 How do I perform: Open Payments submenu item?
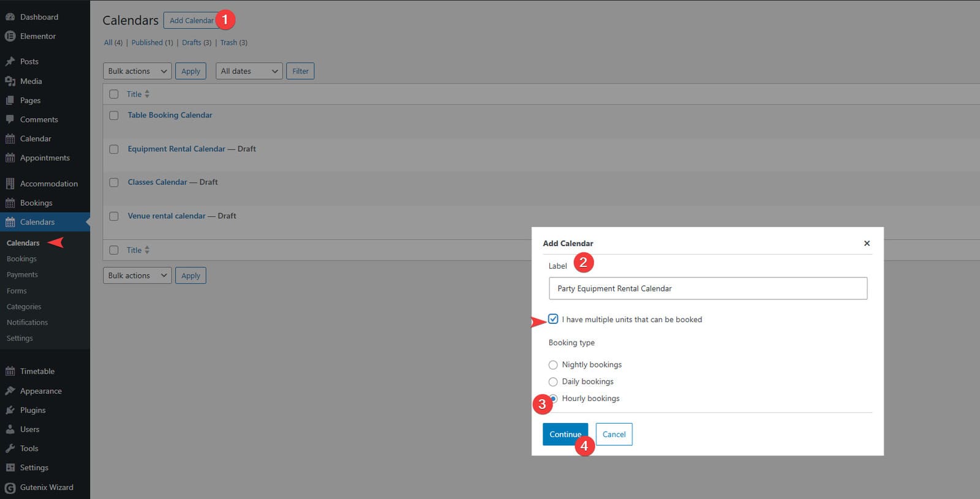(x=22, y=275)
